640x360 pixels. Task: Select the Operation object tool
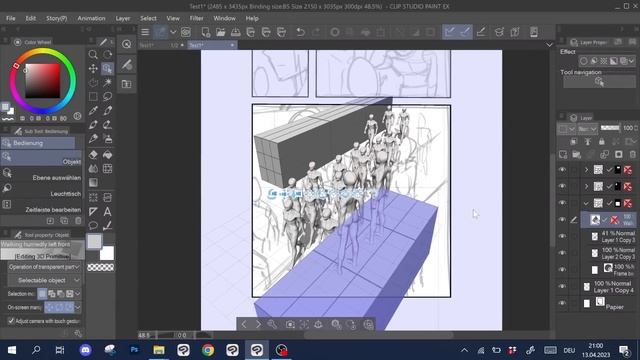tap(107, 69)
